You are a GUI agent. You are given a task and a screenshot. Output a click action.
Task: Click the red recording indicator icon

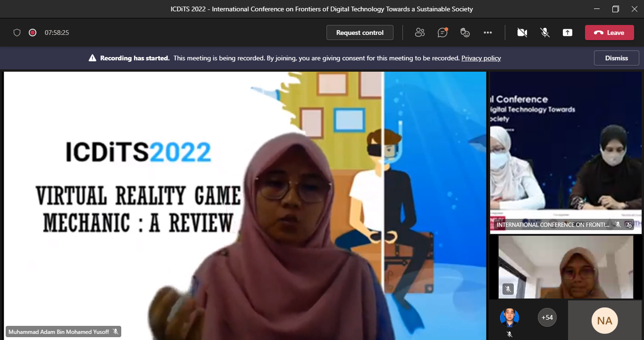33,33
